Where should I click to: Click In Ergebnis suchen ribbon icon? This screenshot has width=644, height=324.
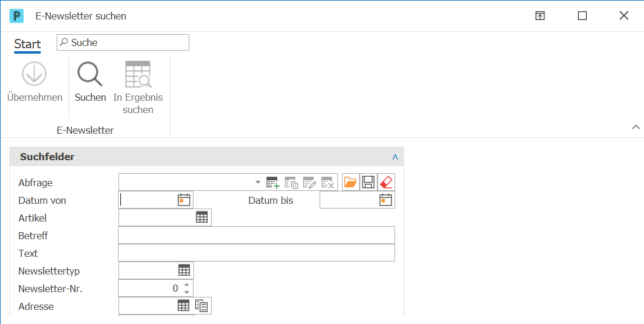[x=138, y=74]
